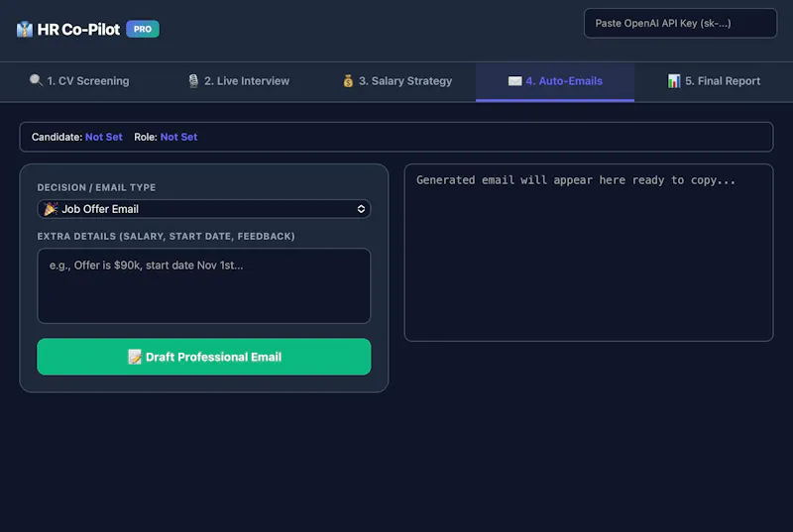
Task: Click the bar chart icon on Final Report
Action: coord(674,81)
